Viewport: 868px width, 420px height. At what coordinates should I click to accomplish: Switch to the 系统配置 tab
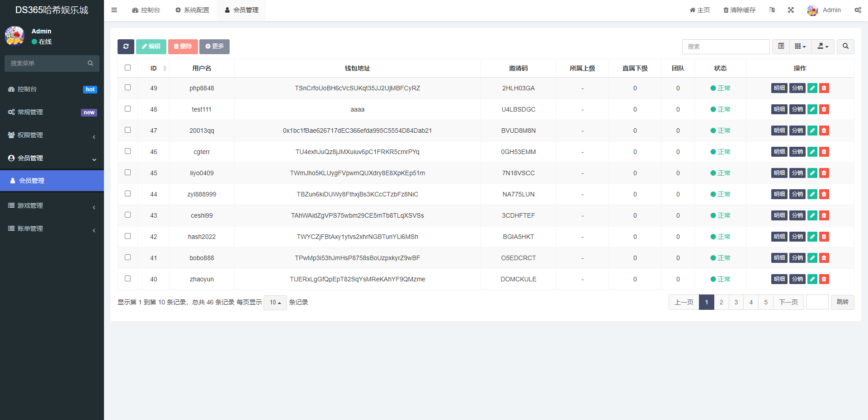tap(192, 9)
